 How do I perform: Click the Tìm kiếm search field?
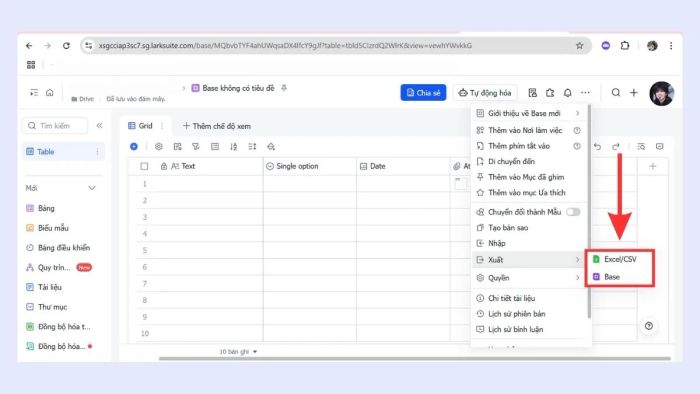pyautogui.click(x=55, y=126)
